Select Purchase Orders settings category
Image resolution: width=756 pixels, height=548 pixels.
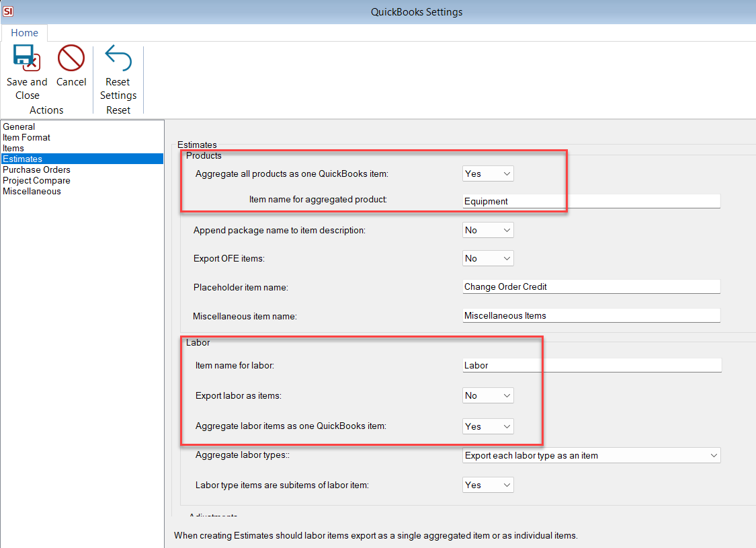[36, 169]
